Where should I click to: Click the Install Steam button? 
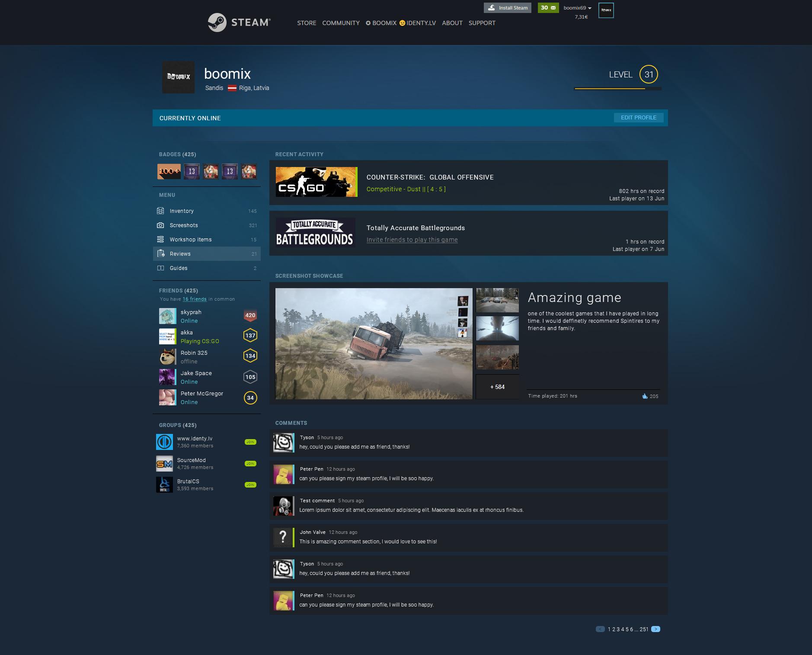pyautogui.click(x=508, y=8)
